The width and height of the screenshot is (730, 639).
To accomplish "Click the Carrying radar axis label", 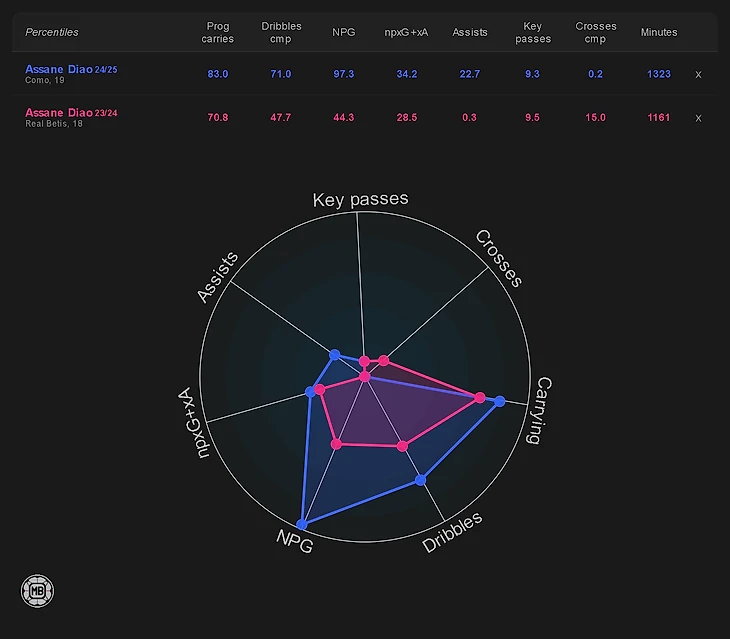I will (x=541, y=410).
